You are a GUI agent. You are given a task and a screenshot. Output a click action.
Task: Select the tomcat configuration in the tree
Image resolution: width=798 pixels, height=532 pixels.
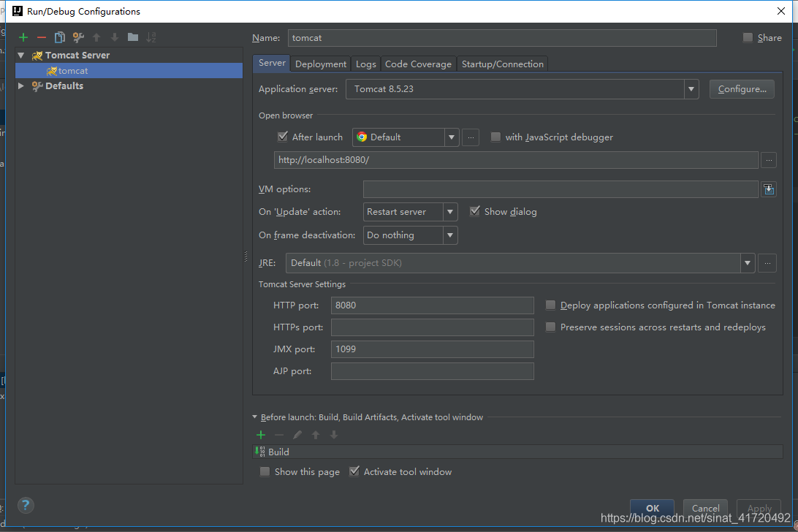click(129, 71)
